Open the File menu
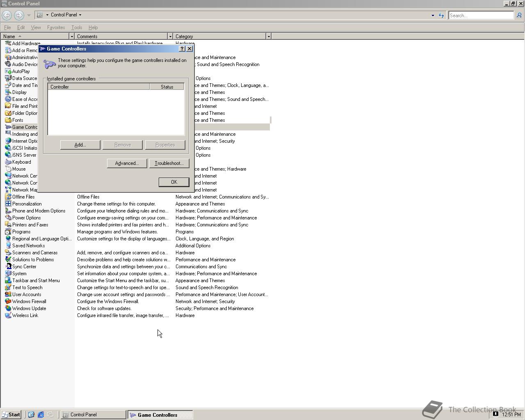The width and height of the screenshot is (525, 420). pos(7,27)
